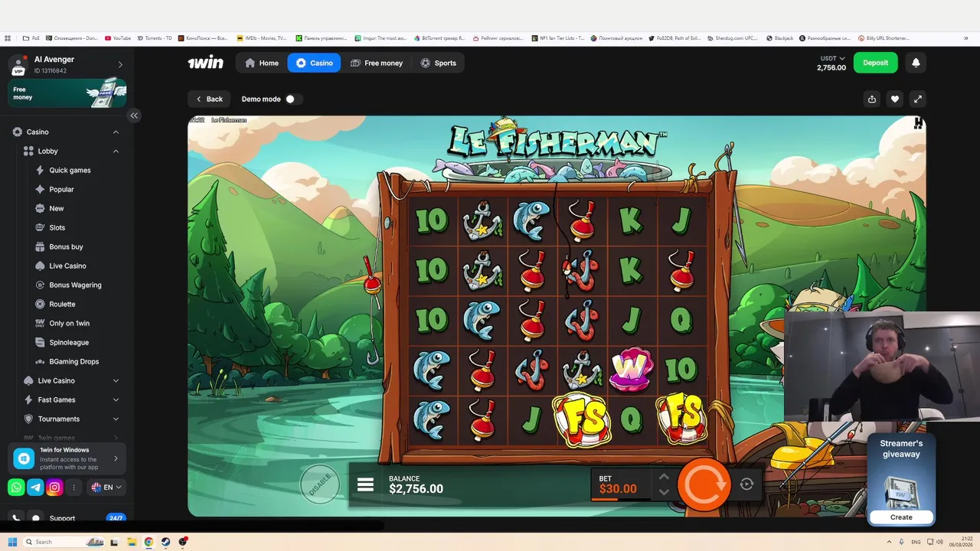Viewport: 980px width, 551px height.
Task: Open Live Casino under Lobby
Action: point(67,266)
